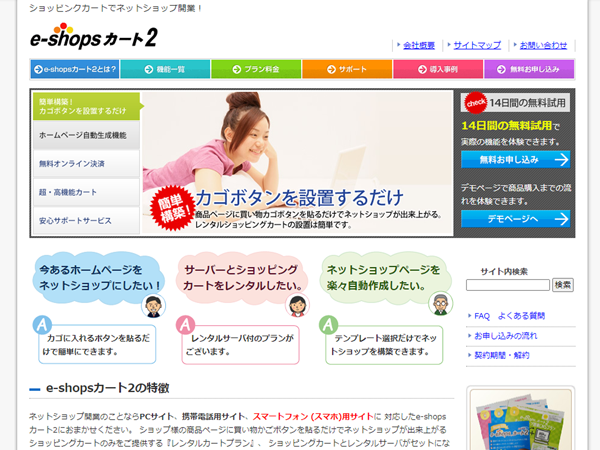Viewport: 600px width, 450px height.
Task: Click the pink サーバーとショッピング speech bubble
Action: (242, 278)
